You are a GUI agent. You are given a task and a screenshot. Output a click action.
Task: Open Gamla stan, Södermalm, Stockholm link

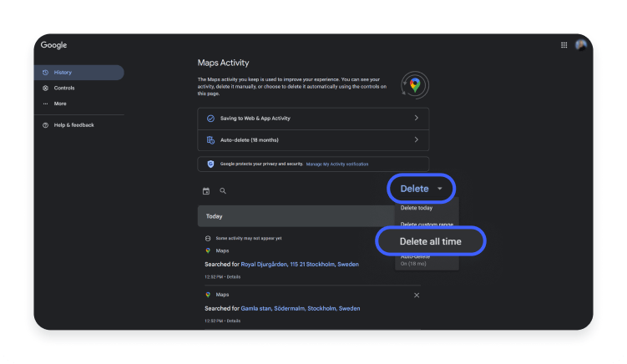(x=301, y=308)
